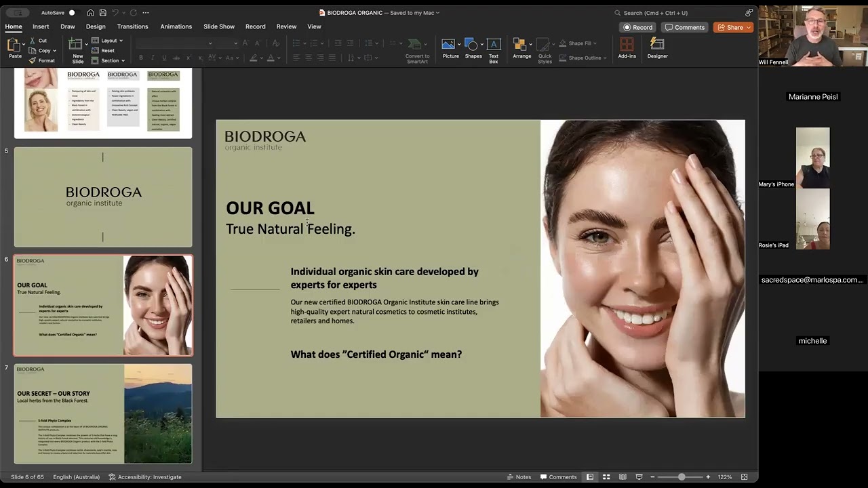Viewport: 868px width, 488px height.
Task: Open the more options ellipsis in title bar
Action: [146, 12]
